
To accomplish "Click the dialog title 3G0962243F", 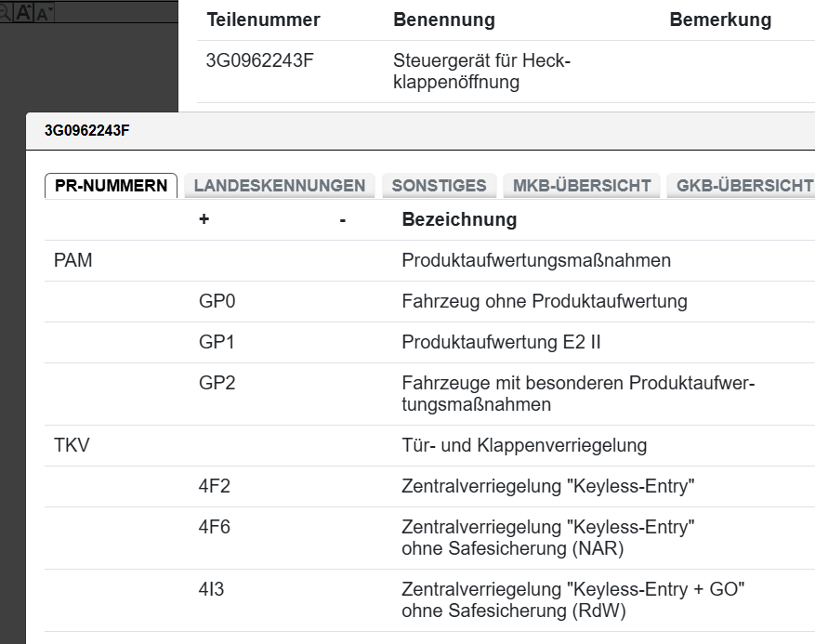I will [x=86, y=130].
